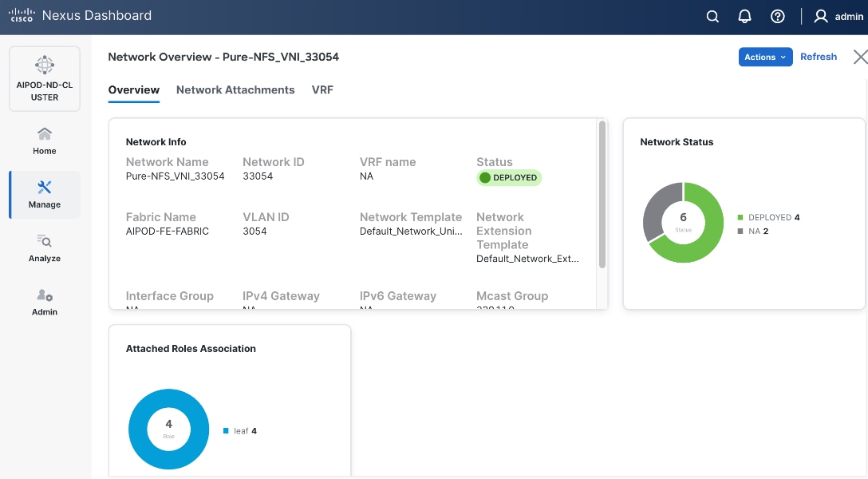The width and height of the screenshot is (868, 479).
Task: Open the Manage tools section
Action: (x=45, y=194)
